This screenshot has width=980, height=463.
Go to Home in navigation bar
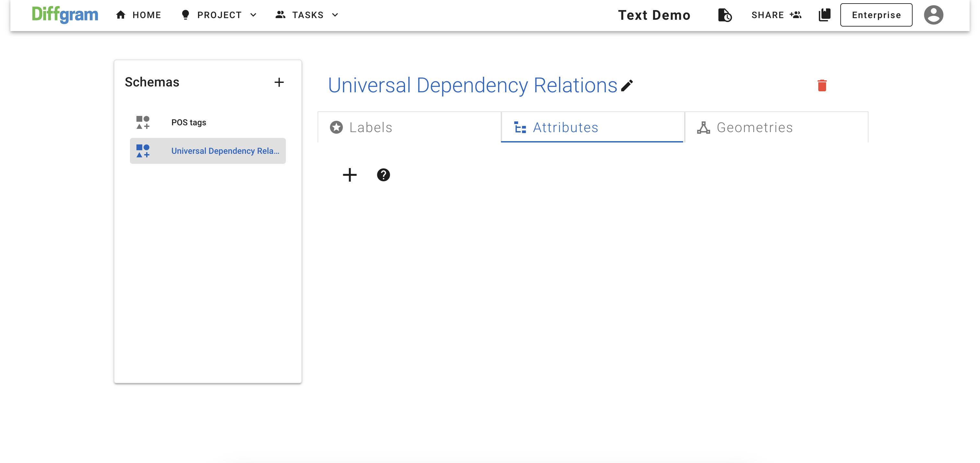click(139, 15)
